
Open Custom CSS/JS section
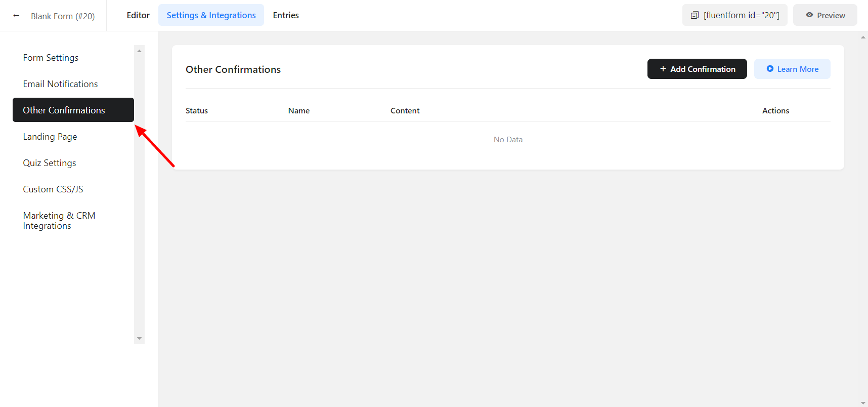point(53,189)
